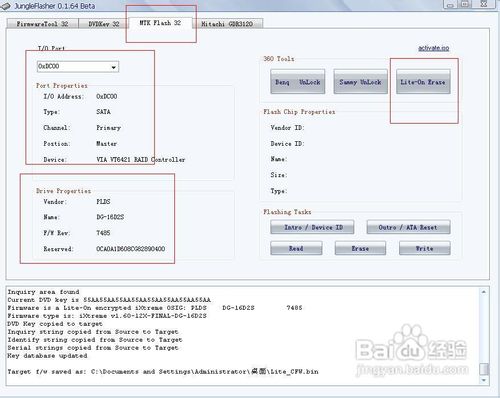
Task: Click the Lite-On Erase button
Action: pyautogui.click(x=423, y=82)
